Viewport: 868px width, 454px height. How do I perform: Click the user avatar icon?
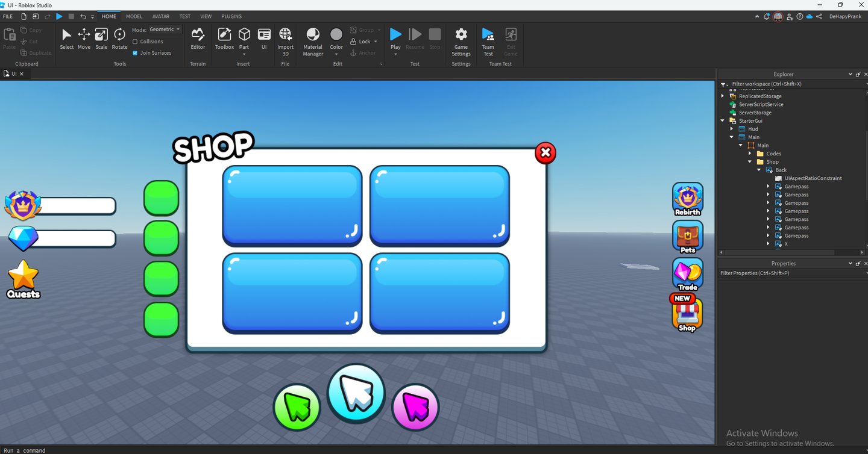[778, 16]
